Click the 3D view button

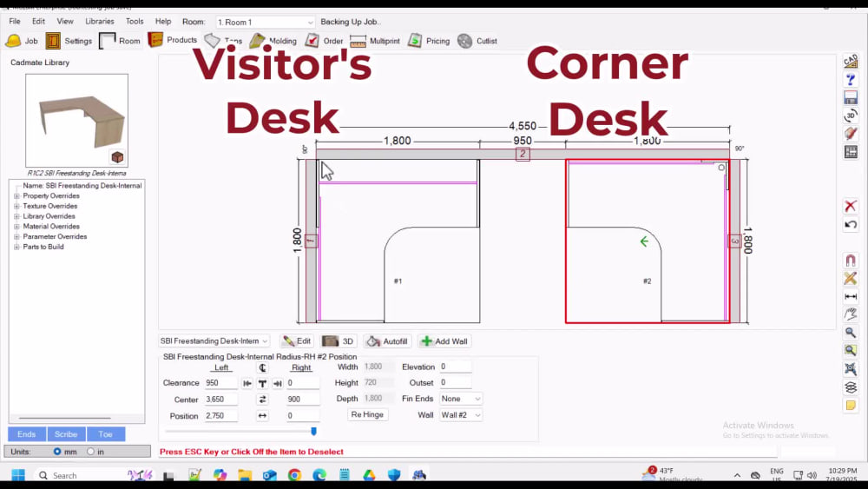[339, 341]
